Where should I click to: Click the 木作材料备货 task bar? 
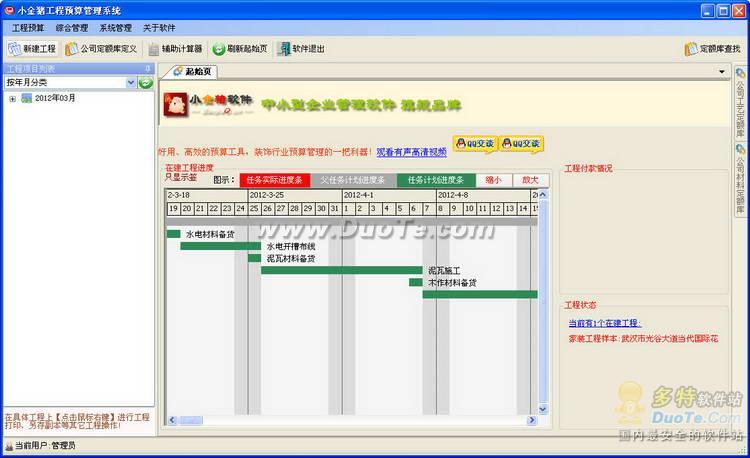[x=416, y=283]
